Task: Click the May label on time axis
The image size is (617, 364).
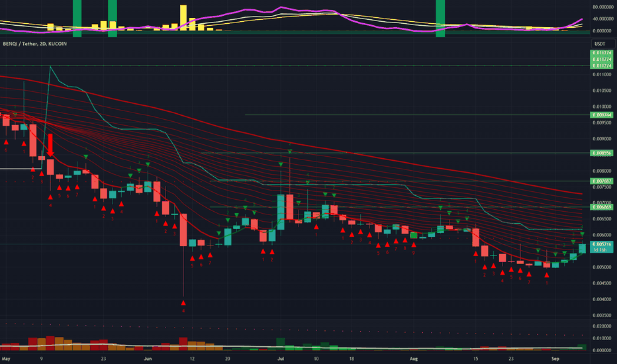Action: [5, 359]
